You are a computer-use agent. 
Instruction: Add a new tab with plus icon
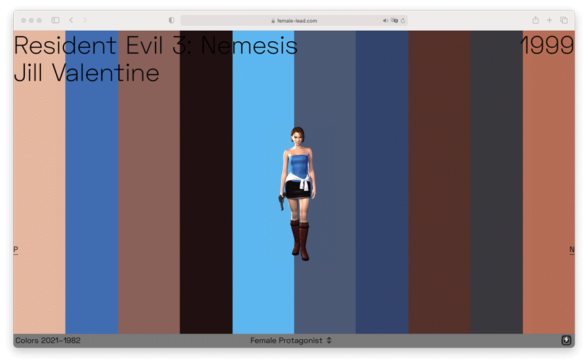(x=549, y=20)
